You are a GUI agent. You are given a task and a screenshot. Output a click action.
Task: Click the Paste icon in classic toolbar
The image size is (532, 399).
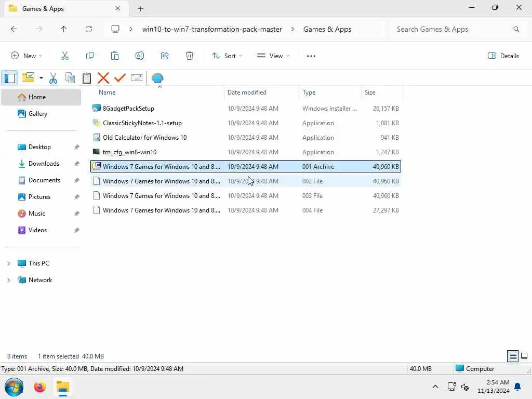tap(87, 78)
